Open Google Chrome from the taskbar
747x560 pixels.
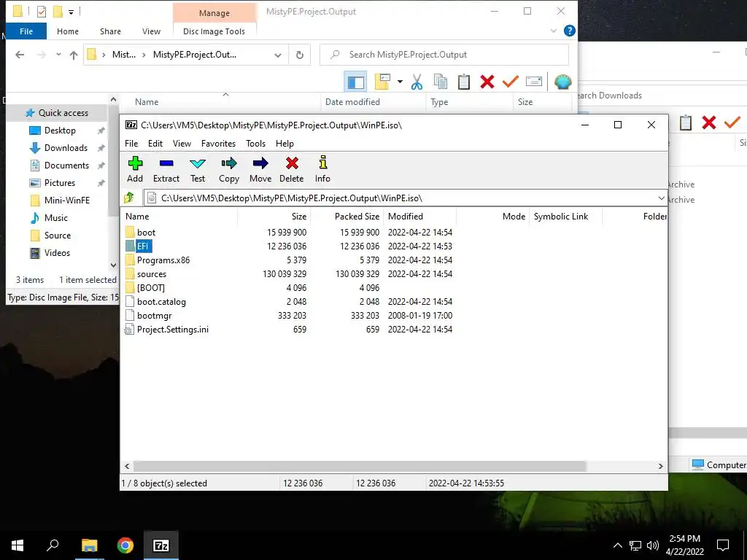click(125, 545)
